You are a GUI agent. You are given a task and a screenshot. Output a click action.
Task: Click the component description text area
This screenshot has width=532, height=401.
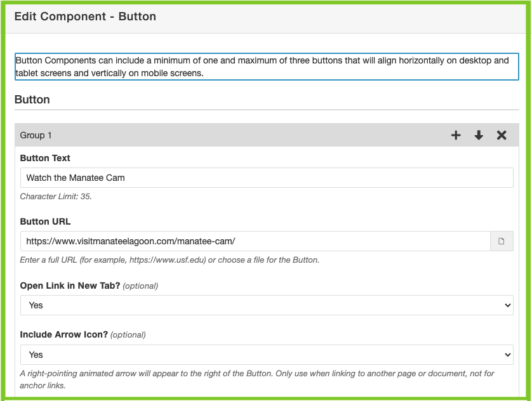266,66
